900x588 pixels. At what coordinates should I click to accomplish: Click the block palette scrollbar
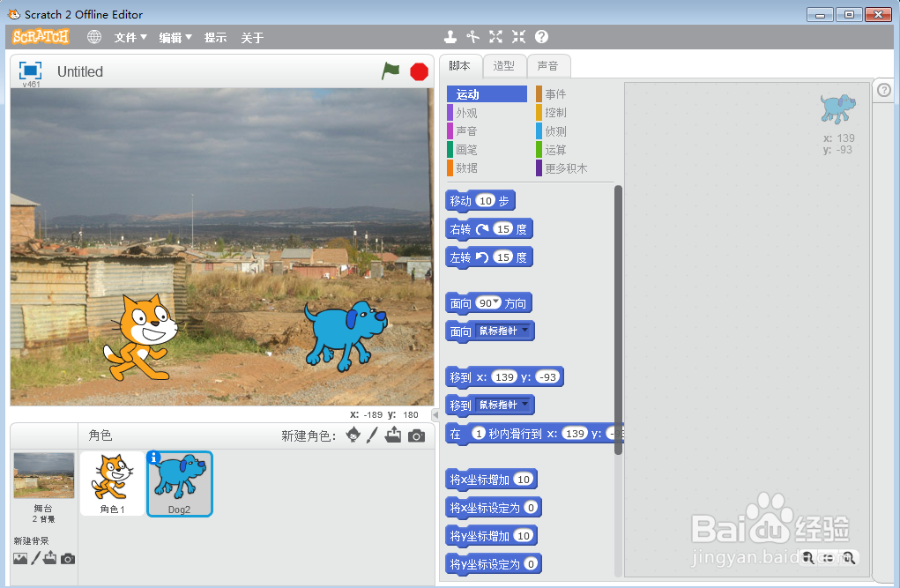618,319
